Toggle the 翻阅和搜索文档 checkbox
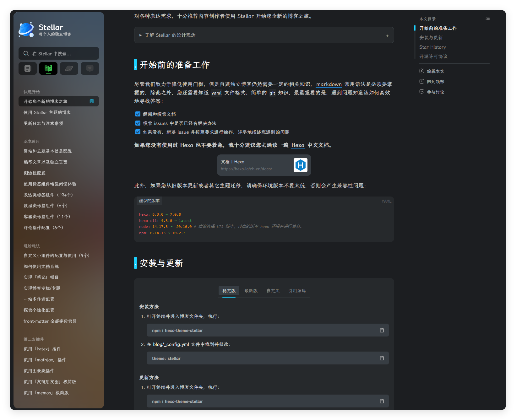Screen dimensions: 516x420 pos(138,114)
